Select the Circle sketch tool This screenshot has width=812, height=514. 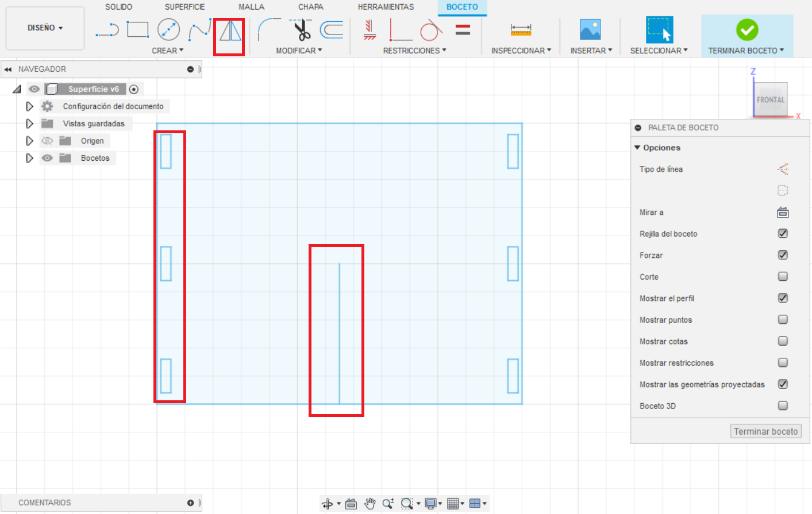pyautogui.click(x=168, y=29)
